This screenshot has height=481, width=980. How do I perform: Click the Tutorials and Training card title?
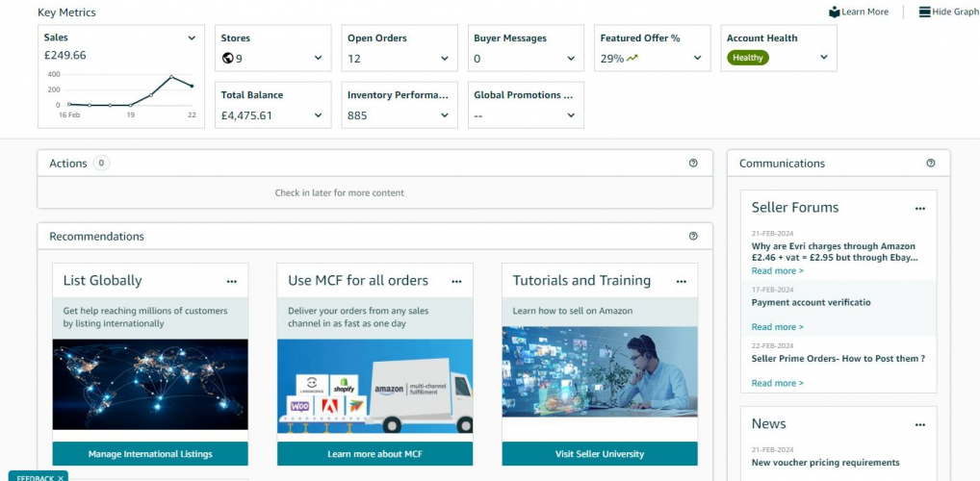click(x=581, y=281)
